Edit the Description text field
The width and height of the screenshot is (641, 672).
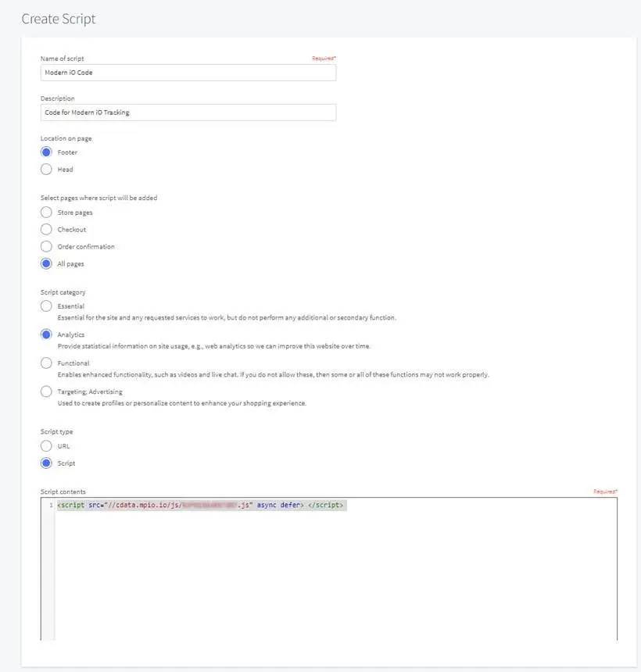pos(188,113)
